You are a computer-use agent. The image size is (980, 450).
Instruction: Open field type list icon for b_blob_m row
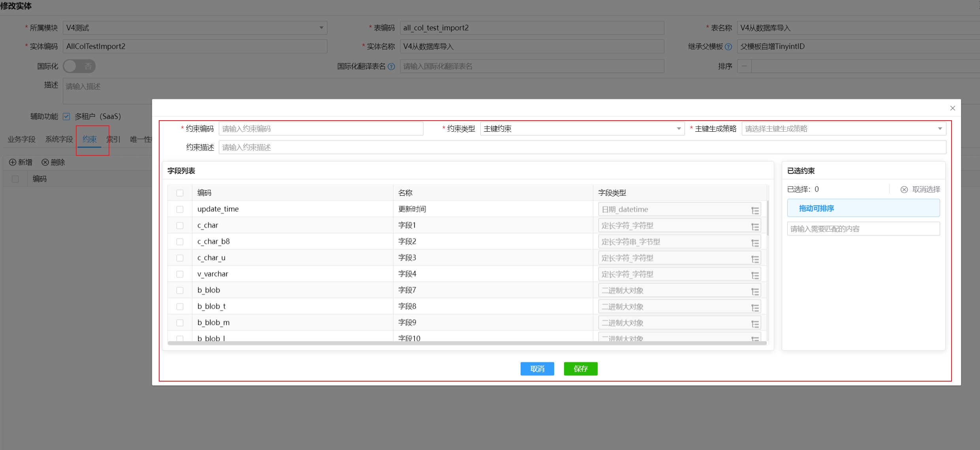(x=755, y=323)
